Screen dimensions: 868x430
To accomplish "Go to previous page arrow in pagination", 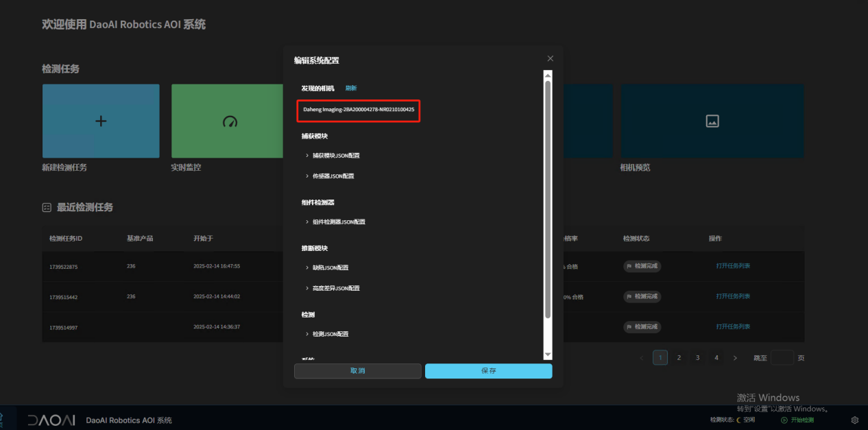I will click(642, 358).
